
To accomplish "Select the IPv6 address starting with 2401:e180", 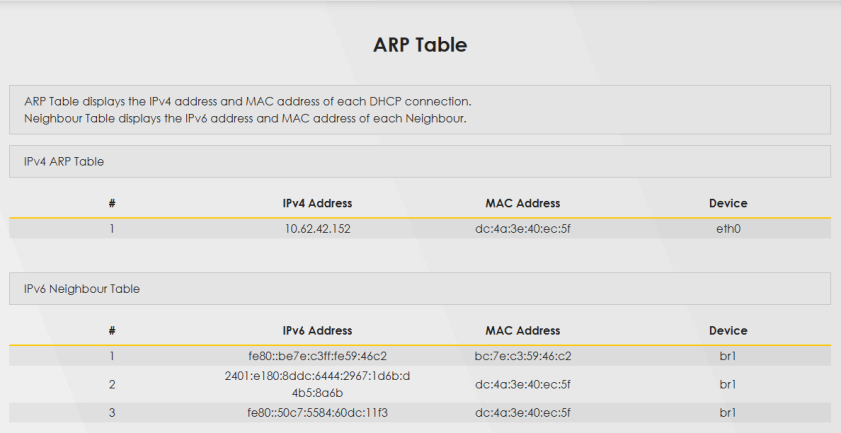I will coord(317,383).
